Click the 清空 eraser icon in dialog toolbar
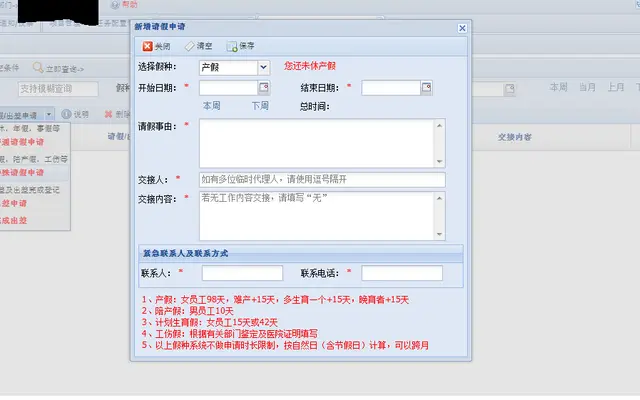Screen dimensions: 640x400 pyautogui.click(x=189, y=46)
